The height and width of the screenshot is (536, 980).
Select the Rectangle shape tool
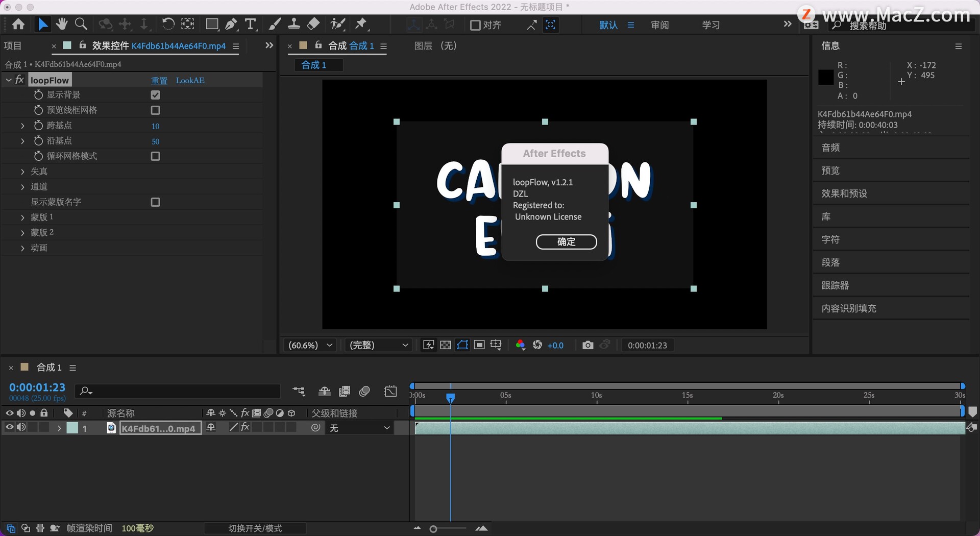[211, 25]
